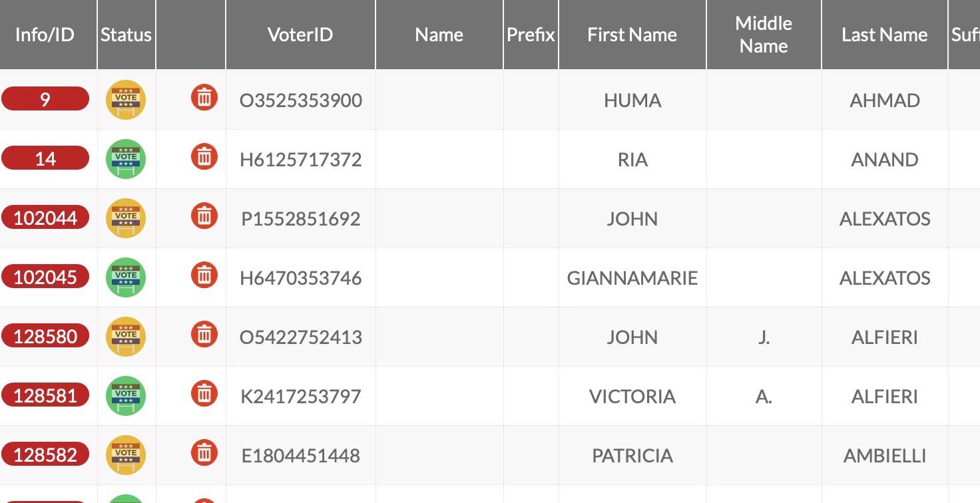The width and height of the screenshot is (980, 503).
Task: Click trash icon for voter O5422752413
Action: 204,335
